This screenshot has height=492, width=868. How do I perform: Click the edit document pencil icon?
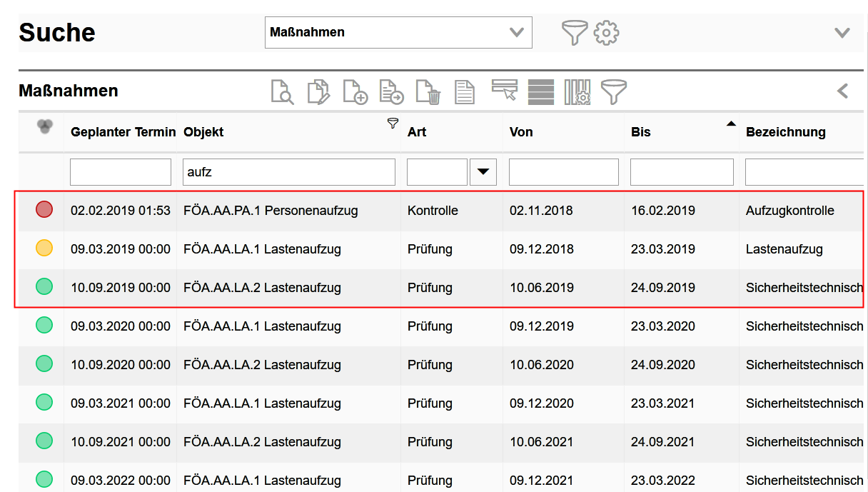point(318,92)
